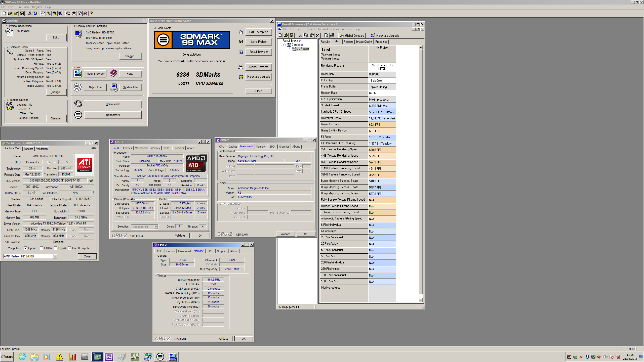Click the Paste clipboard icon in Result Browser
Image resolution: width=644 pixels, height=362 pixels.
[x=312, y=35]
